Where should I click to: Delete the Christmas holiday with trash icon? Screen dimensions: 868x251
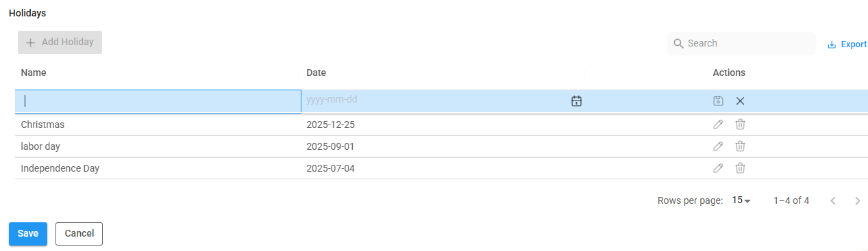(740, 124)
